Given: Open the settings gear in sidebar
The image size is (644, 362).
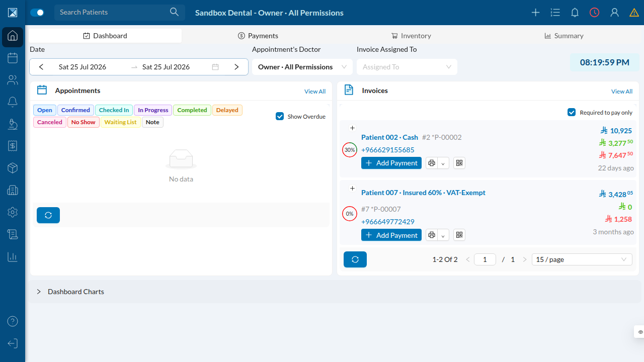Looking at the screenshot, I should pyautogui.click(x=13, y=212).
